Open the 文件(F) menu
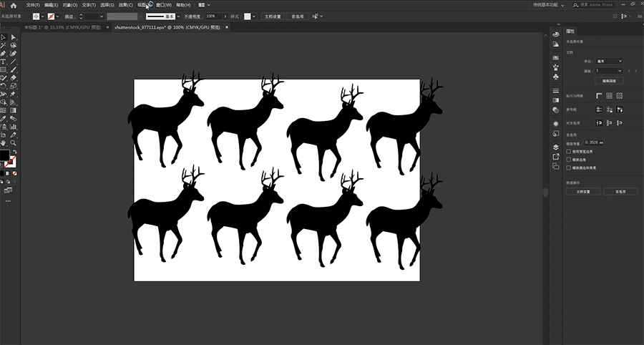This screenshot has width=644, height=345. pyautogui.click(x=32, y=5)
